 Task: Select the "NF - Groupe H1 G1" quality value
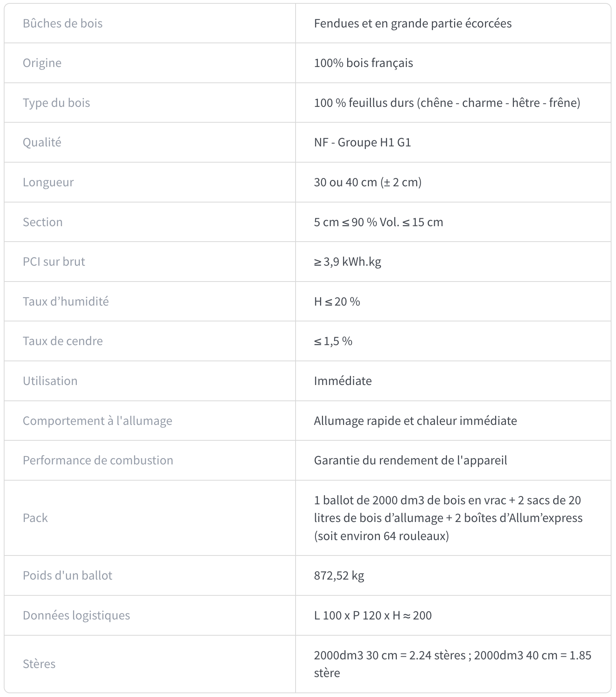point(362,142)
